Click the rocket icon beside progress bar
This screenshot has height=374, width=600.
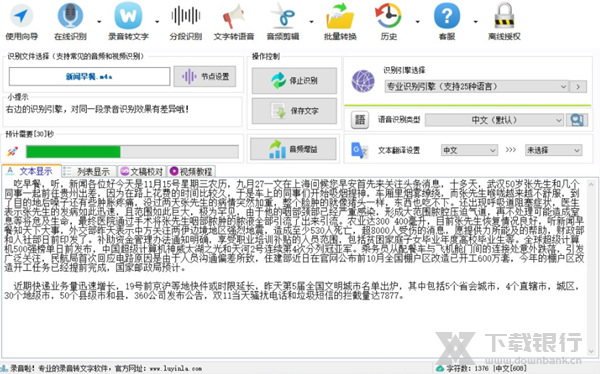(13, 151)
